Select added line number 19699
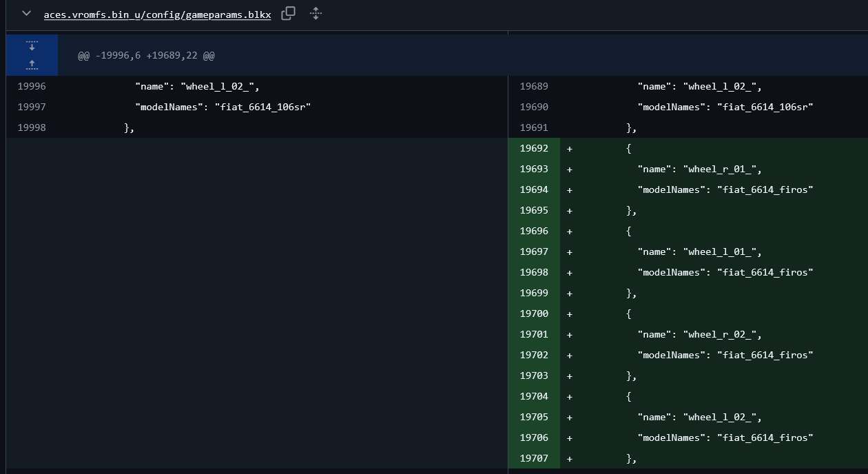The image size is (868, 474). pos(534,293)
